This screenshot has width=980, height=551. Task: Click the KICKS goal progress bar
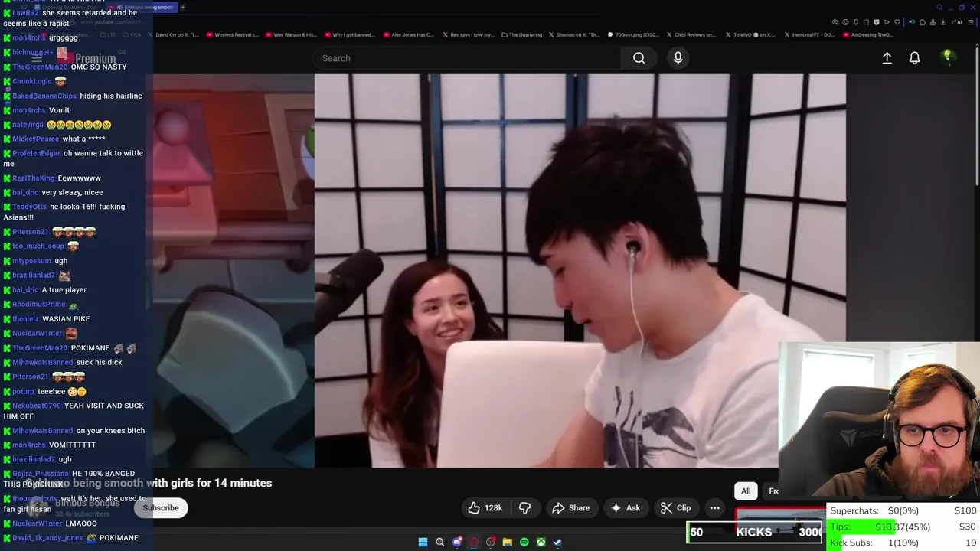click(x=756, y=532)
